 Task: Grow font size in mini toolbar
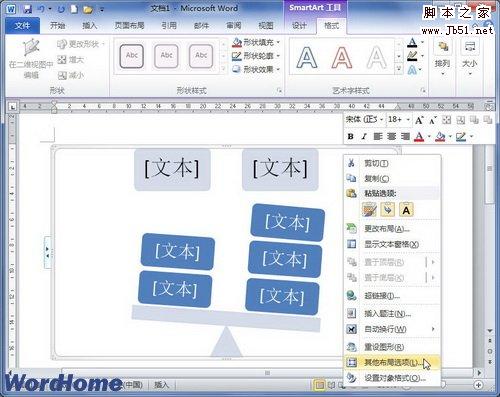[x=419, y=120]
